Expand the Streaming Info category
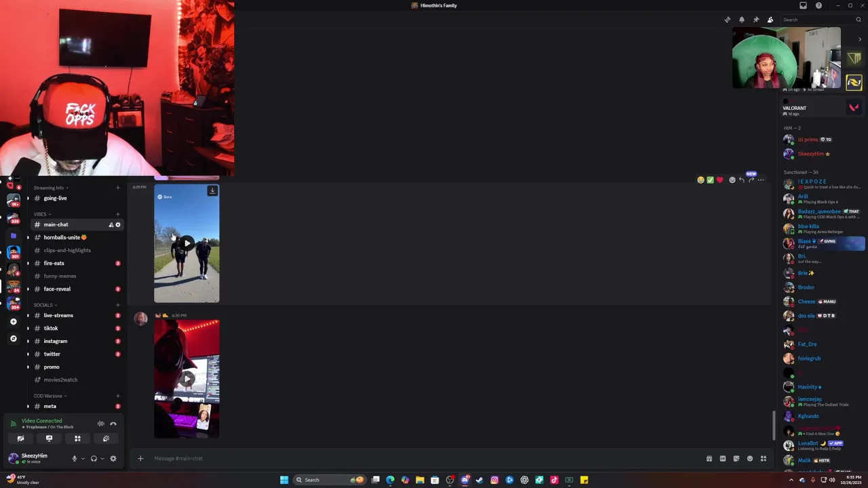Image resolution: width=868 pixels, height=488 pixels. coord(50,188)
